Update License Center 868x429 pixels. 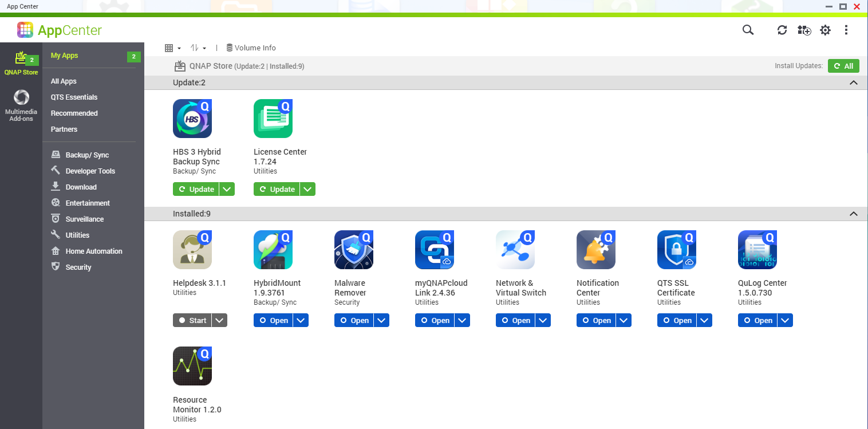[x=277, y=189]
